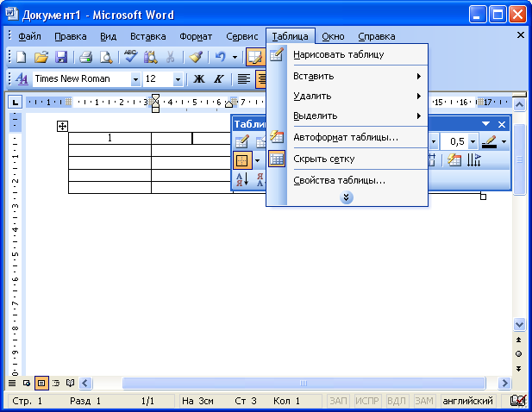Open the Окно menu

click(x=333, y=36)
